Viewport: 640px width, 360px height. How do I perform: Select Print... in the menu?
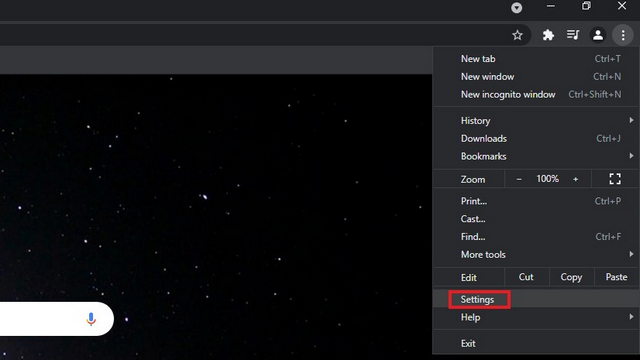tap(535, 201)
